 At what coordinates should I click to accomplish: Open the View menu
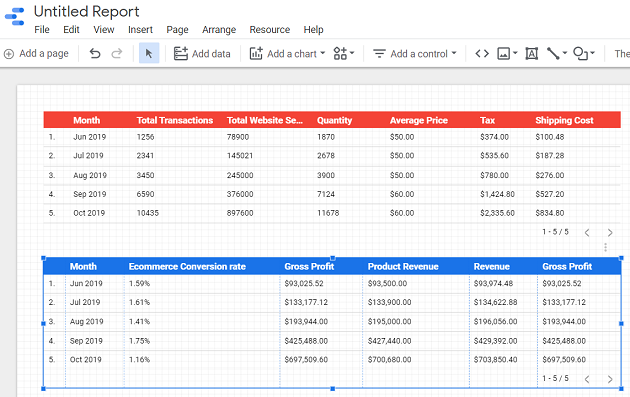click(104, 30)
